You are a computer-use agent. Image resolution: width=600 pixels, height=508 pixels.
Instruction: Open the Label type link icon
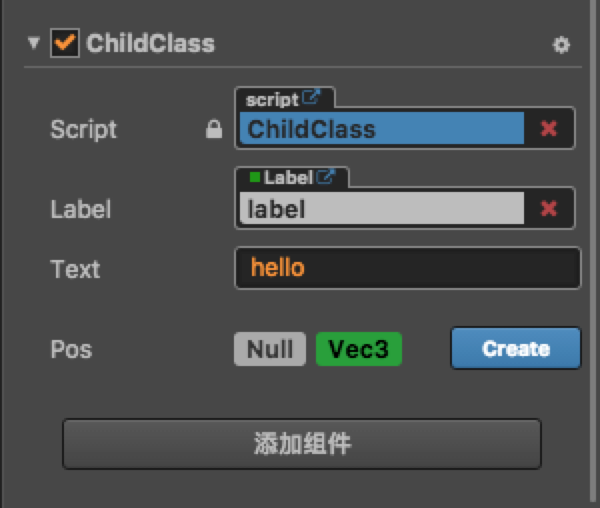tap(326, 178)
